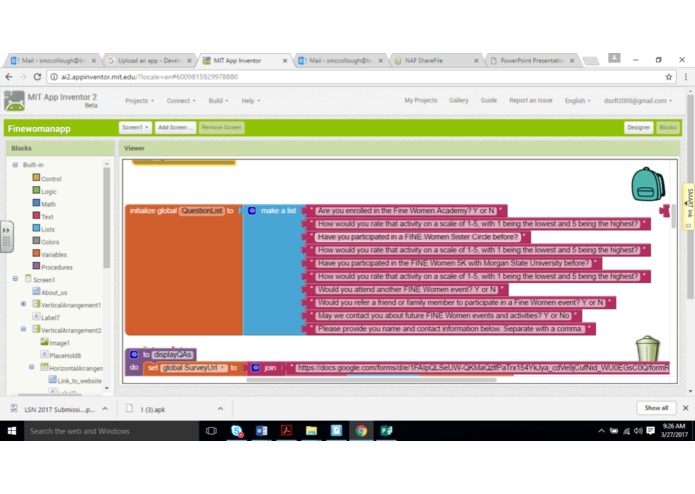Open My Projects link
This screenshot has width=695, height=494.
[421, 101]
